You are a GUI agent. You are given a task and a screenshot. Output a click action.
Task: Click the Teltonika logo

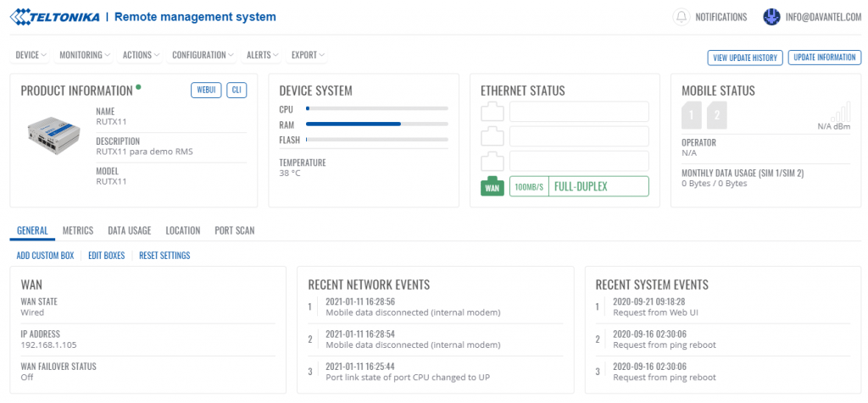click(x=54, y=17)
